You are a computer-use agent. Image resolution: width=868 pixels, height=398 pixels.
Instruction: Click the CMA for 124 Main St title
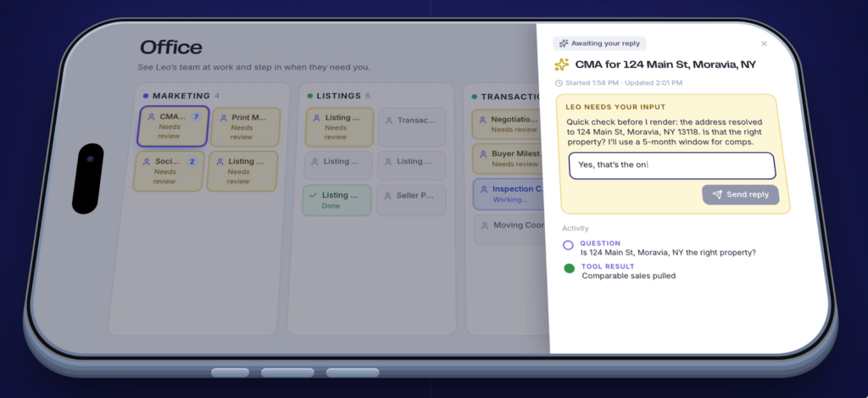coord(665,64)
